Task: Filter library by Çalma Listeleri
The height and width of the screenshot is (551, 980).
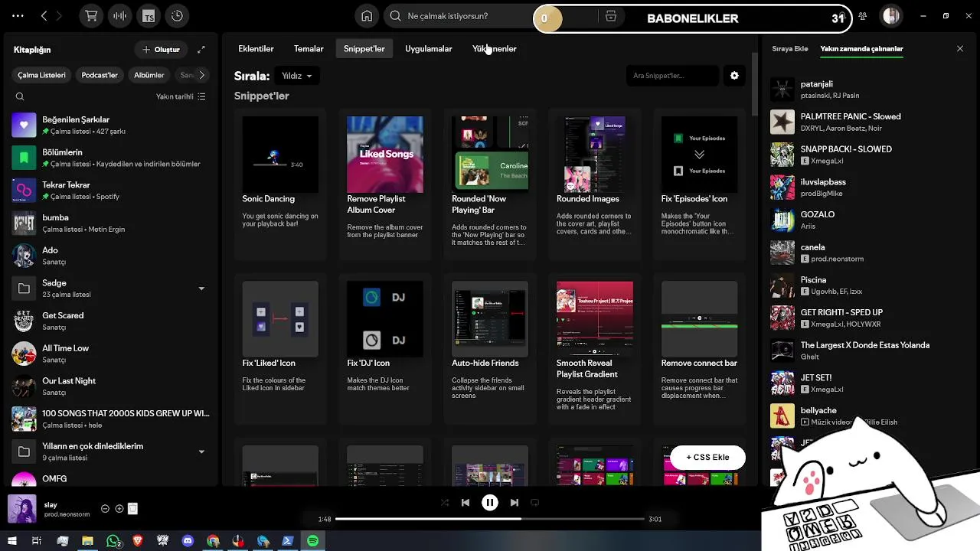Action: 42,75
